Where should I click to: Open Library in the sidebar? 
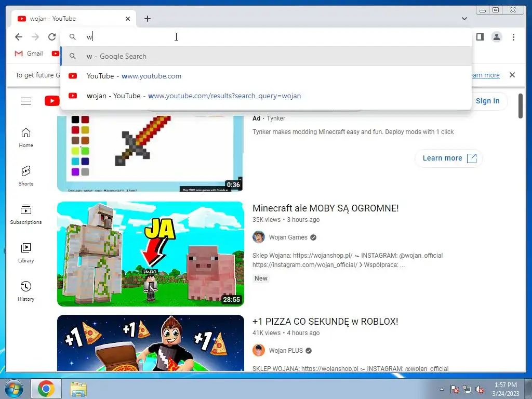pyautogui.click(x=26, y=253)
